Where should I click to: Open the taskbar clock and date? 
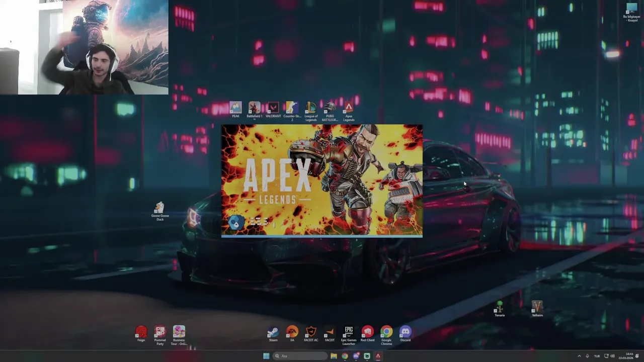(626, 356)
